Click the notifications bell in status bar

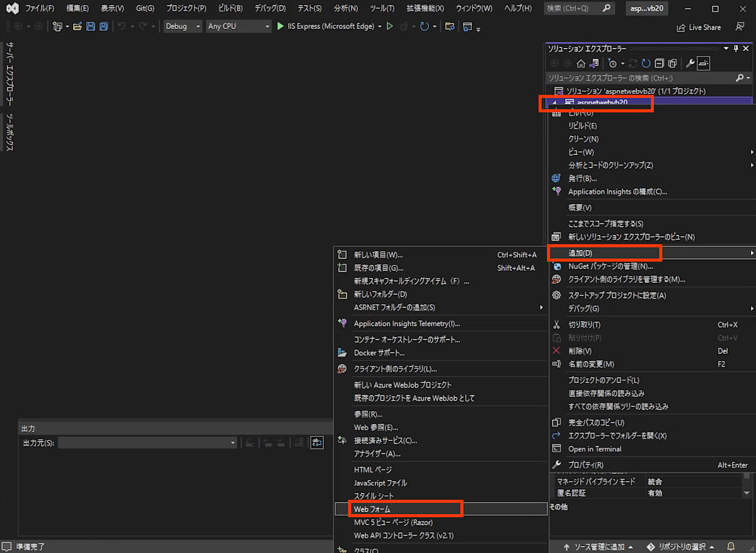pos(731,547)
